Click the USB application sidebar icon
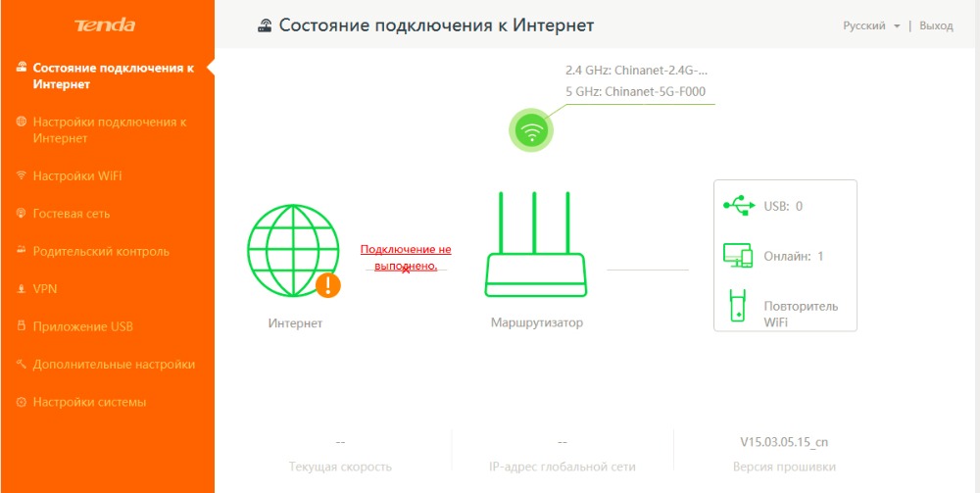The height and width of the screenshot is (493, 980). coord(22,326)
